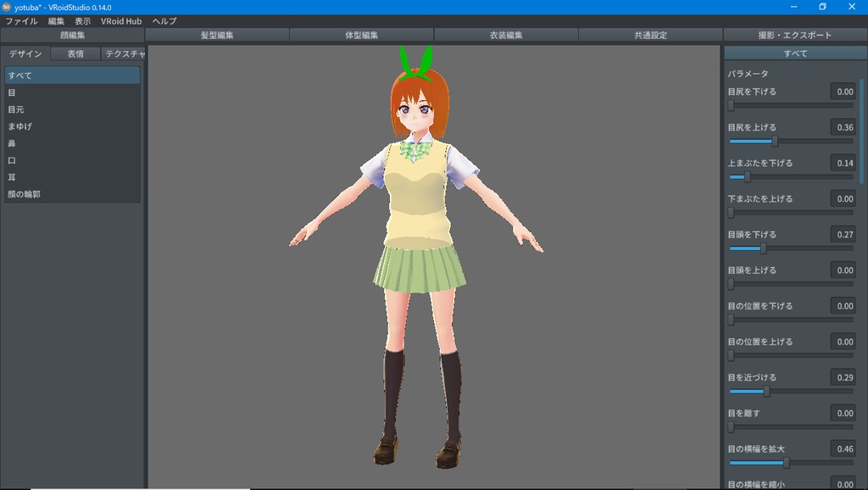Switch to the 顔編集 tab
Viewport: 868px width, 490px height.
coord(73,35)
